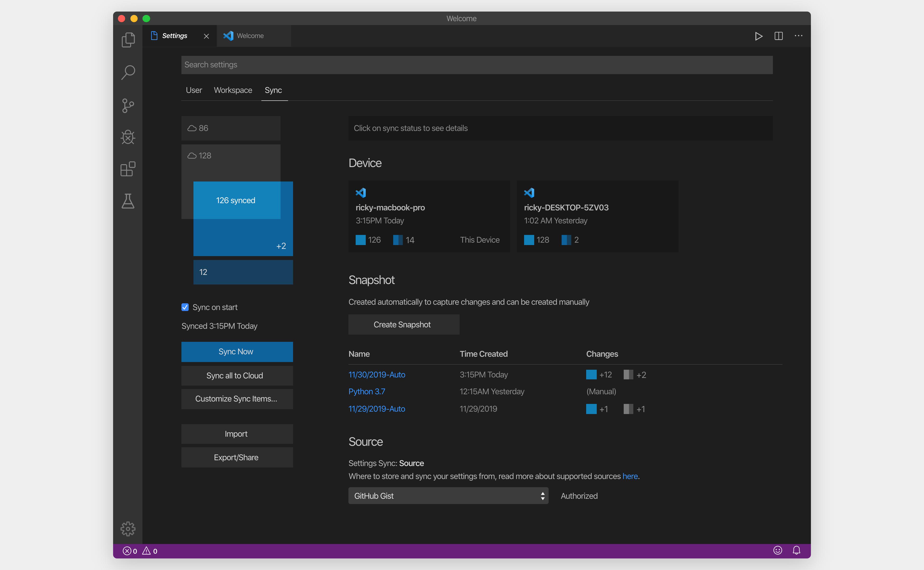Open Source Control view
This screenshot has height=570, width=924.
[128, 106]
